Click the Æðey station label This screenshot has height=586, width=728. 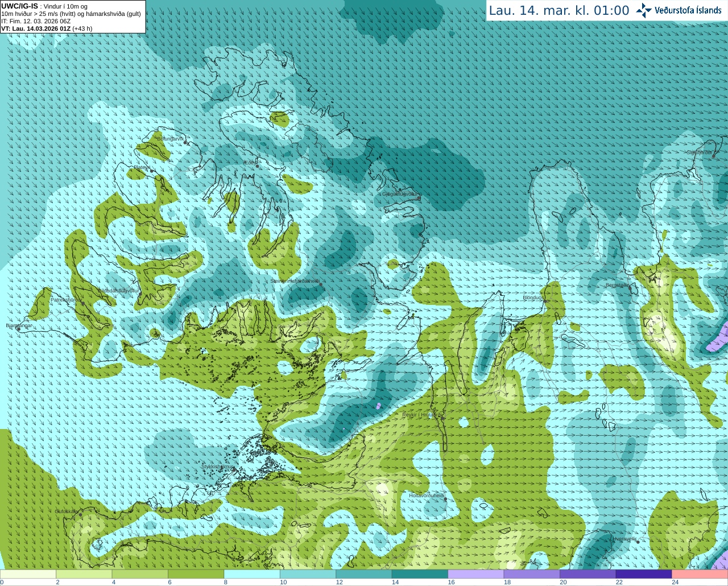pyautogui.click(x=248, y=163)
